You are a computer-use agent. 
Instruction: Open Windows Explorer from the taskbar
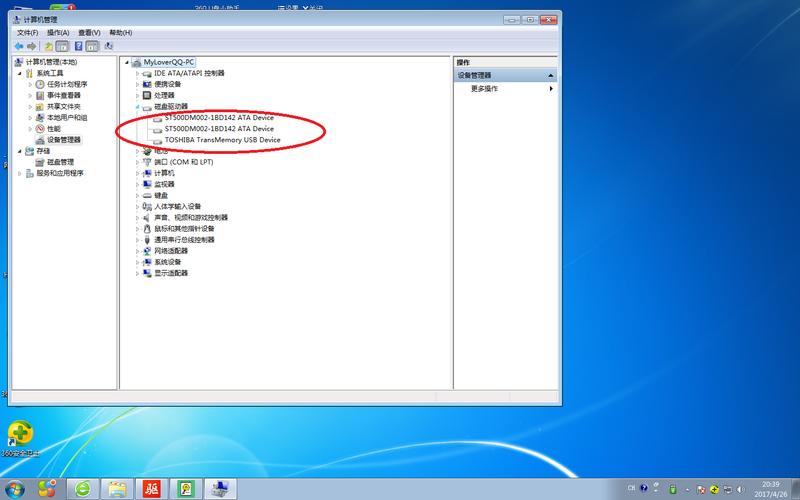coord(117,489)
